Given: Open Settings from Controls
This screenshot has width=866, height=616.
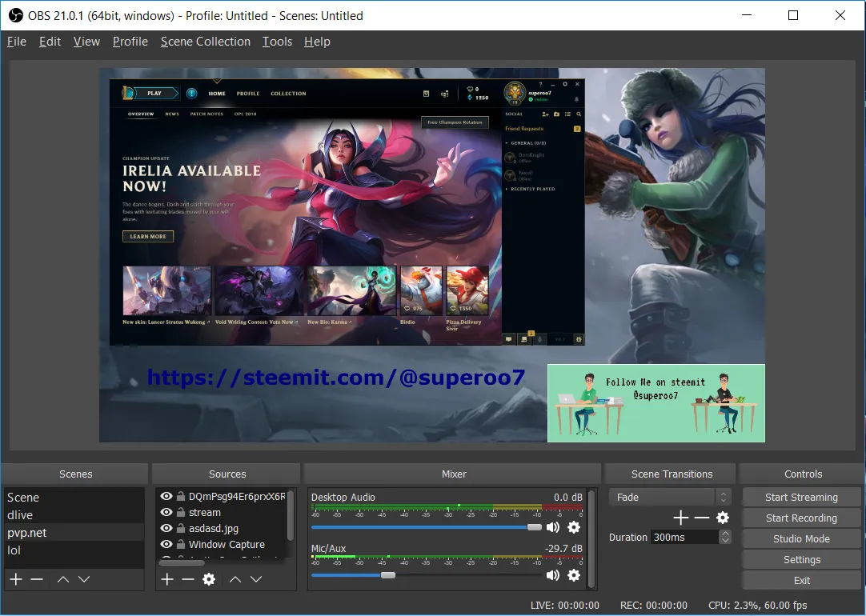Looking at the screenshot, I should pos(801,560).
